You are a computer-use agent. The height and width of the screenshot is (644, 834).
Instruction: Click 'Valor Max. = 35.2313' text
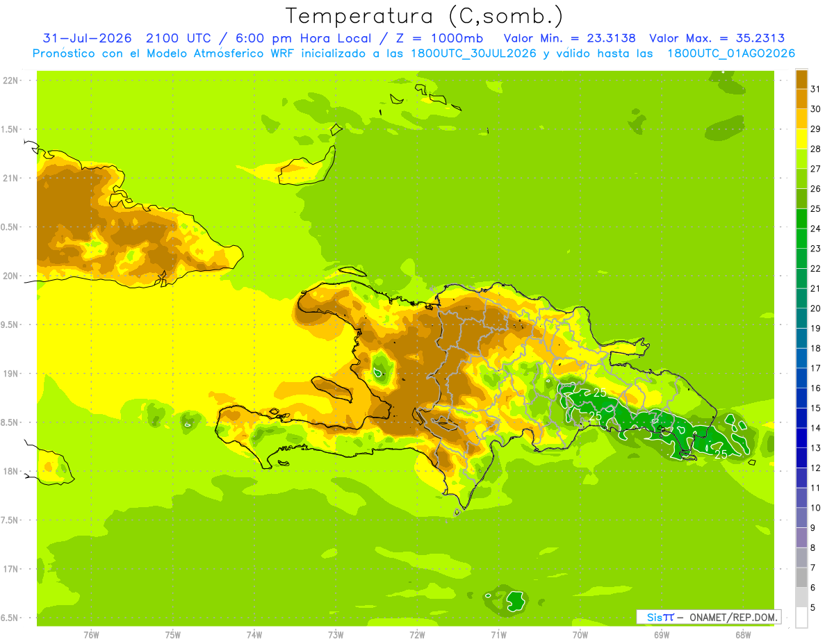coord(717,38)
